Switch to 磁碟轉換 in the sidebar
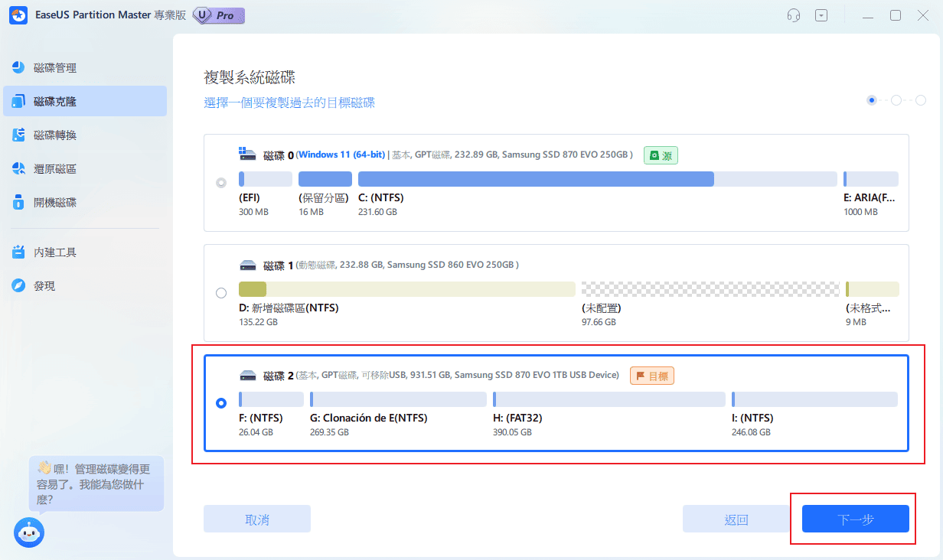 pyautogui.click(x=55, y=135)
